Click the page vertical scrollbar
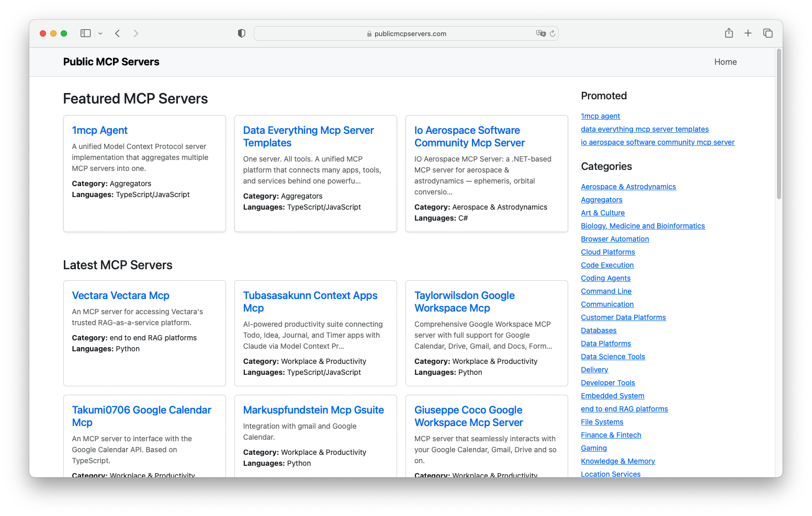The image size is (812, 516). (x=779, y=124)
